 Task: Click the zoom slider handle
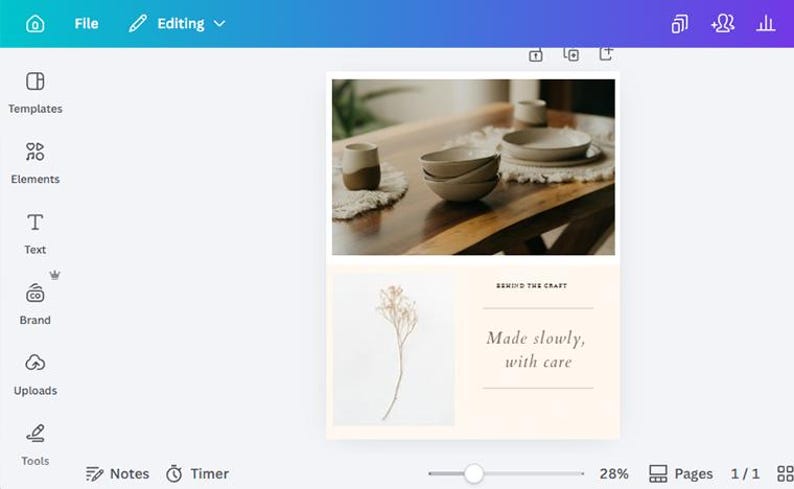pos(473,474)
